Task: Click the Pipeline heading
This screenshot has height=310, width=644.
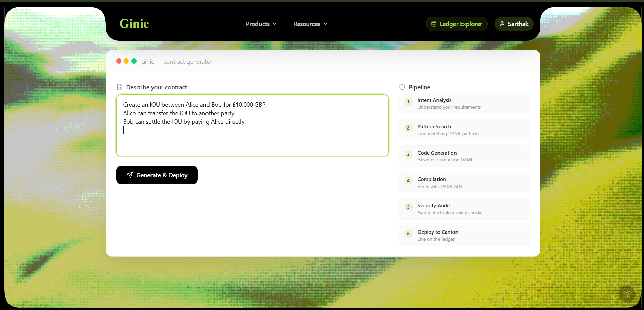Action: [x=419, y=87]
